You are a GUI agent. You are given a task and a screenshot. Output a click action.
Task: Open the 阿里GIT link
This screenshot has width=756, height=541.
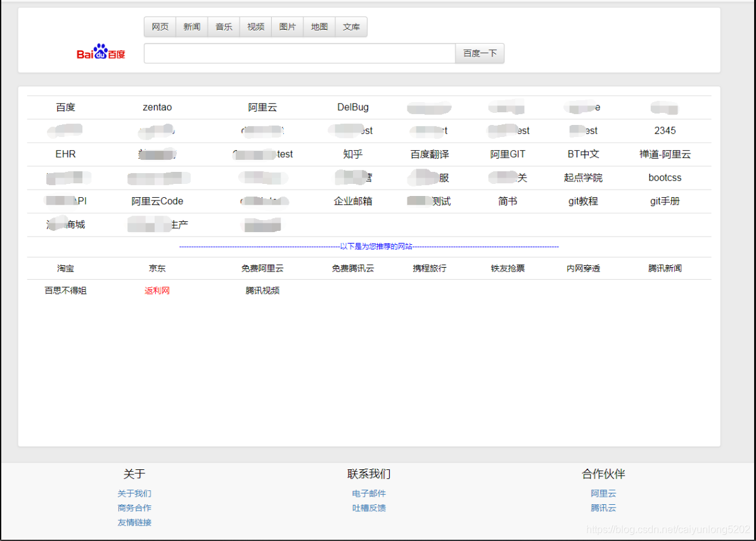click(x=508, y=154)
